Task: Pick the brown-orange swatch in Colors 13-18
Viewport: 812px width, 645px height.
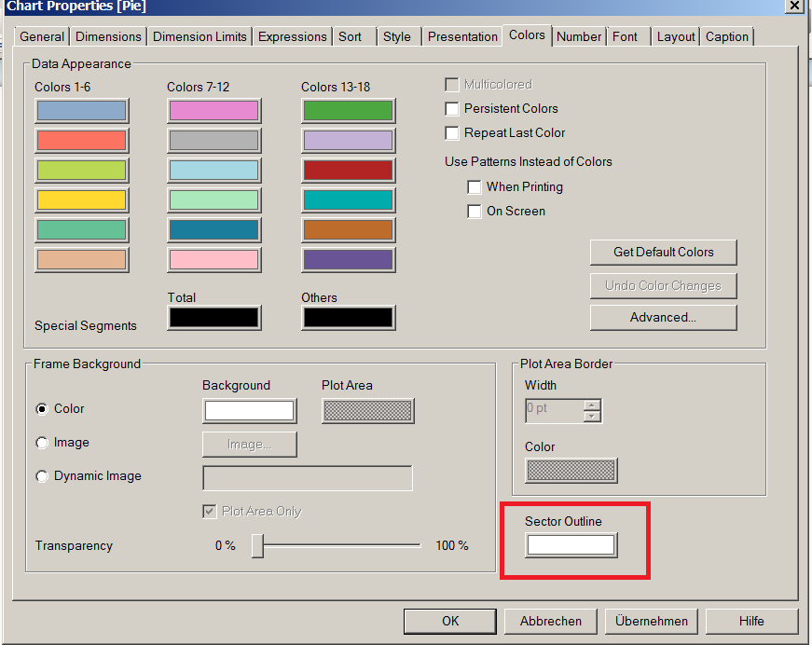Action: pos(348,230)
